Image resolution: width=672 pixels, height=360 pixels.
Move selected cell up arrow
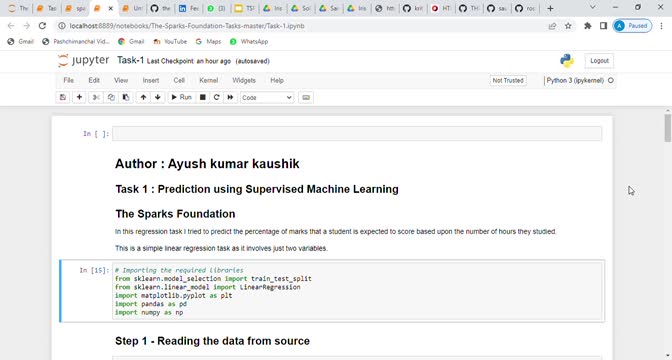point(143,97)
